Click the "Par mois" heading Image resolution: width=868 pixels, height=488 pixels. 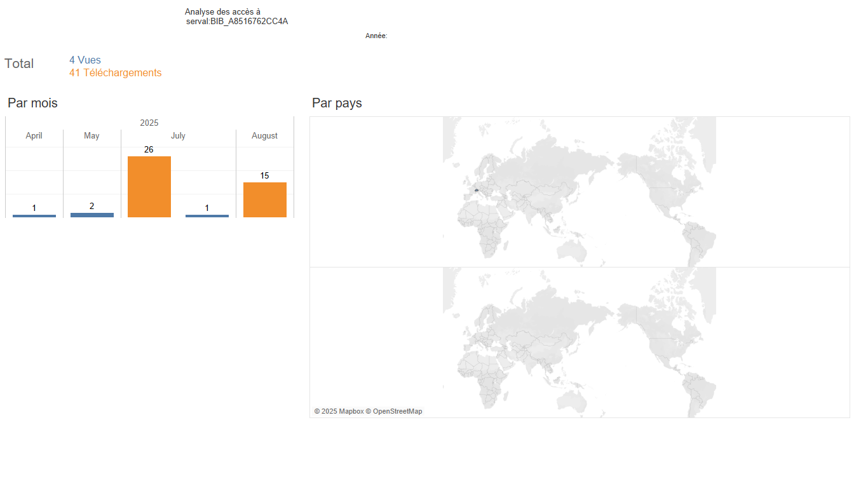coord(32,103)
